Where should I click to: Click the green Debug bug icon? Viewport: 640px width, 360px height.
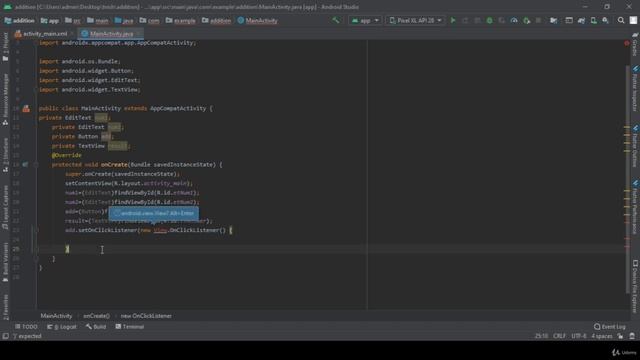(489, 20)
